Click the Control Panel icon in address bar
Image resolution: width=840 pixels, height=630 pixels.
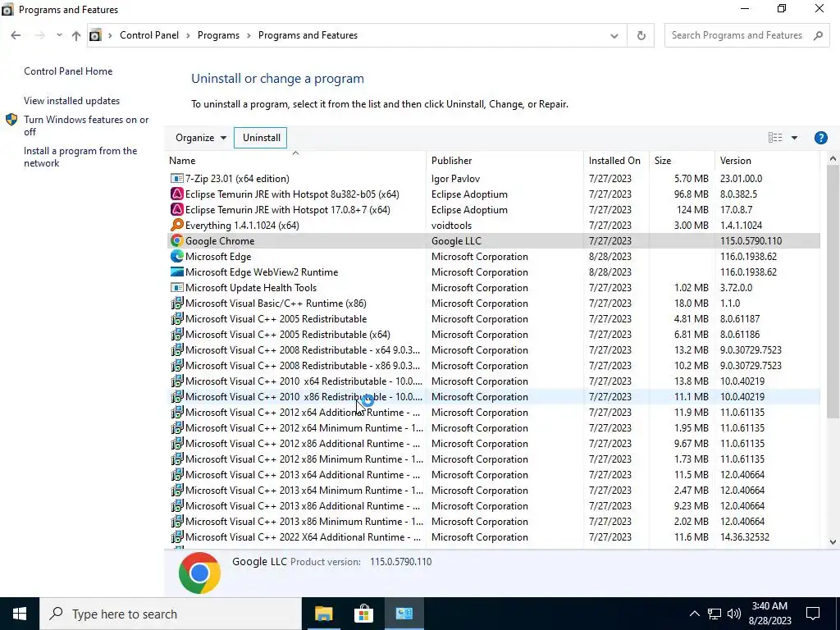click(x=95, y=35)
